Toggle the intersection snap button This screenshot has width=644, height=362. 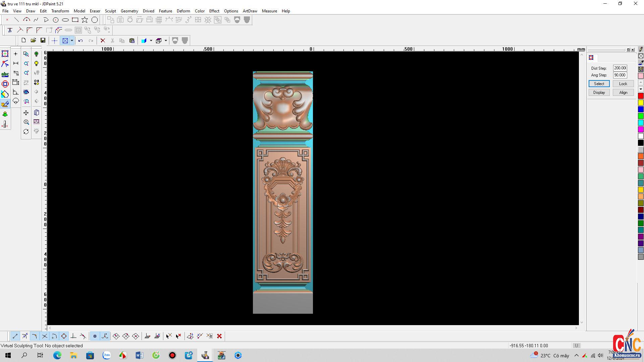44,336
